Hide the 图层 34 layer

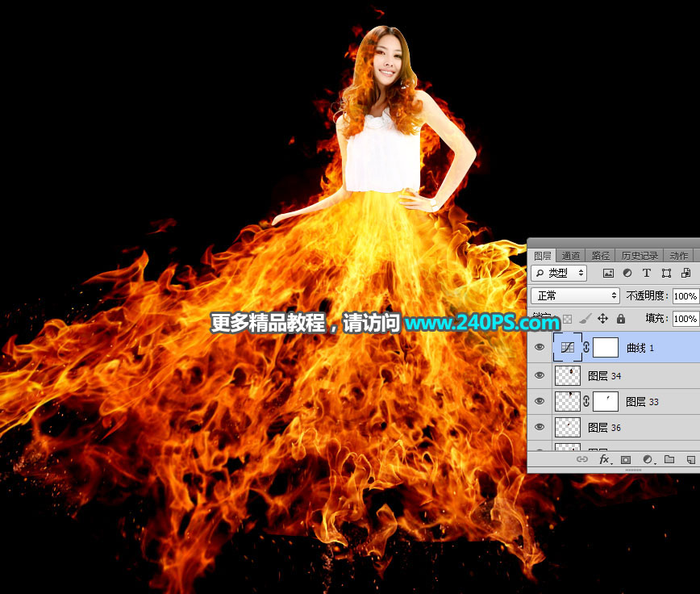click(x=540, y=375)
